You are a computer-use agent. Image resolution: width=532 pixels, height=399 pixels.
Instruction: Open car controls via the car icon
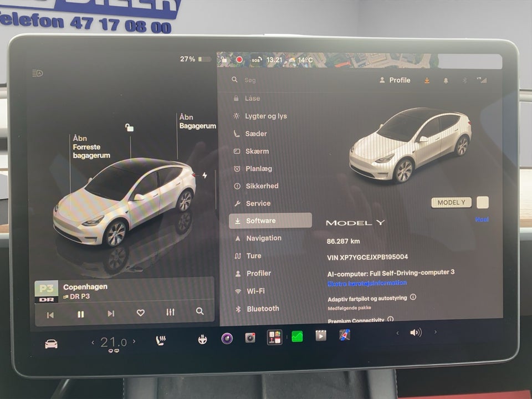click(51, 344)
